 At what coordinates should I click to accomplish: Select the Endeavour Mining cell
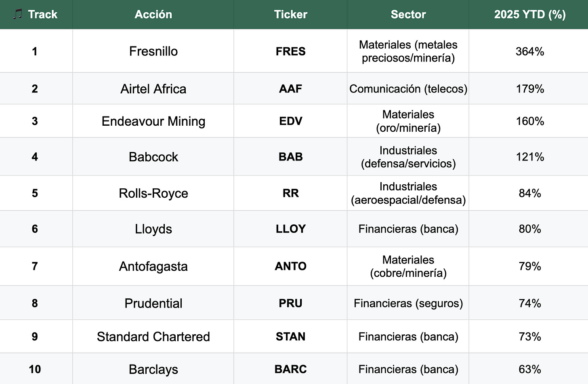click(153, 121)
